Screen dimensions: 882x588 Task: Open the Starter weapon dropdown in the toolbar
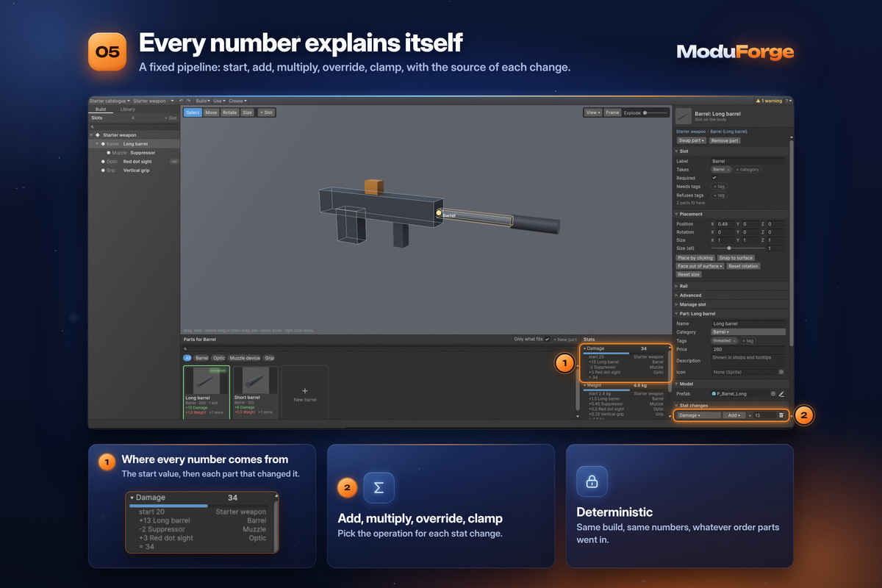pyautogui.click(x=154, y=101)
